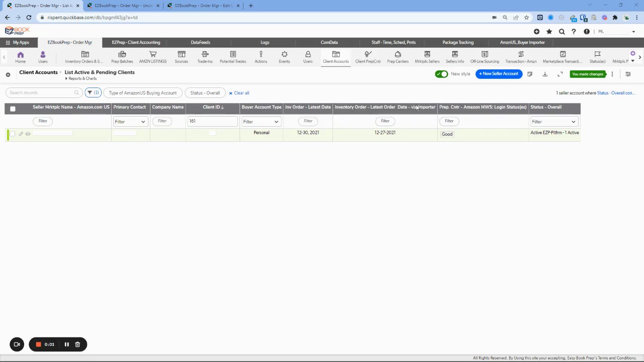Pause the screen recording
Image resolution: width=644 pixels, height=362 pixels.
pos(66,344)
